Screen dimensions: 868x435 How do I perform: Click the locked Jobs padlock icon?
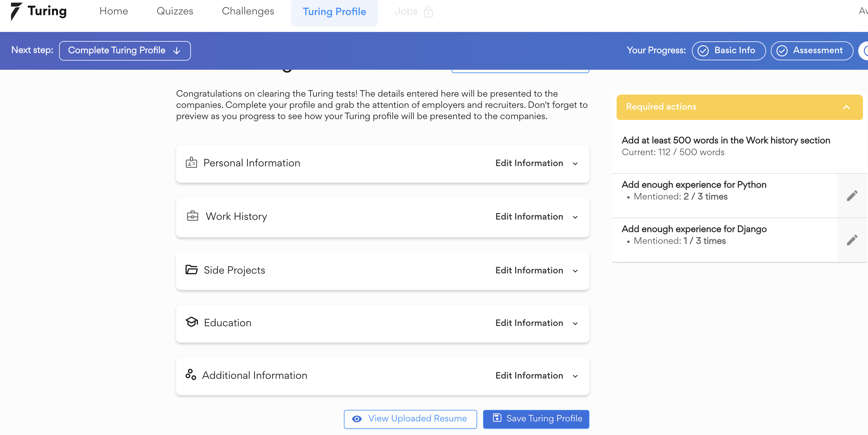pyautogui.click(x=428, y=12)
